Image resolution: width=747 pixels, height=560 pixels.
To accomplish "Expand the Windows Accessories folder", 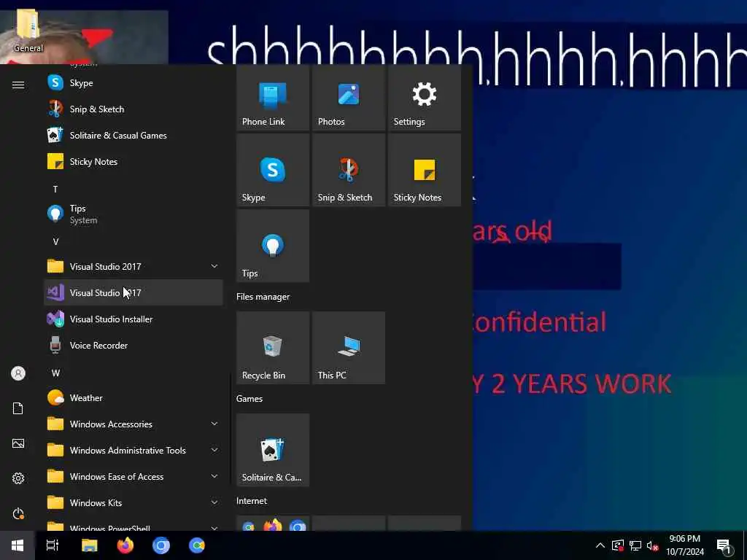I will [x=133, y=424].
